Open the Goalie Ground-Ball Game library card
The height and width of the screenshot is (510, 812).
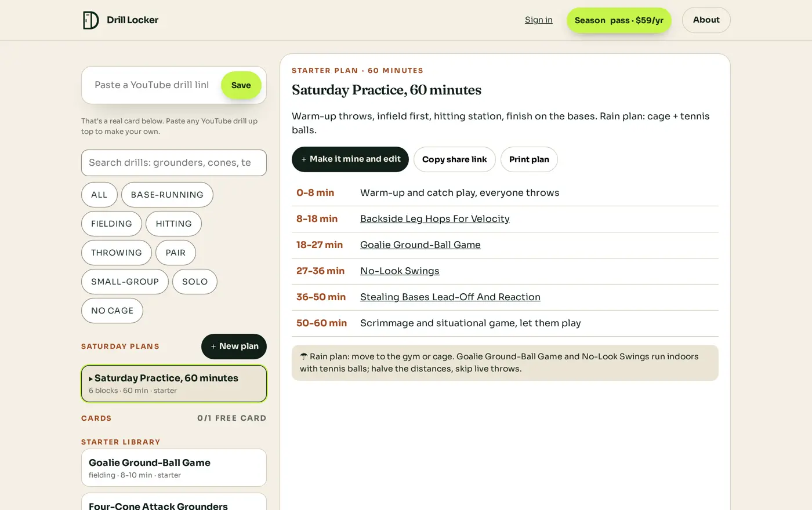point(174,468)
